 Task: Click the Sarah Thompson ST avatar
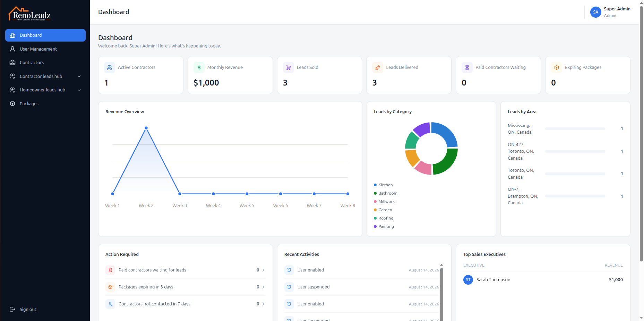pyautogui.click(x=468, y=280)
